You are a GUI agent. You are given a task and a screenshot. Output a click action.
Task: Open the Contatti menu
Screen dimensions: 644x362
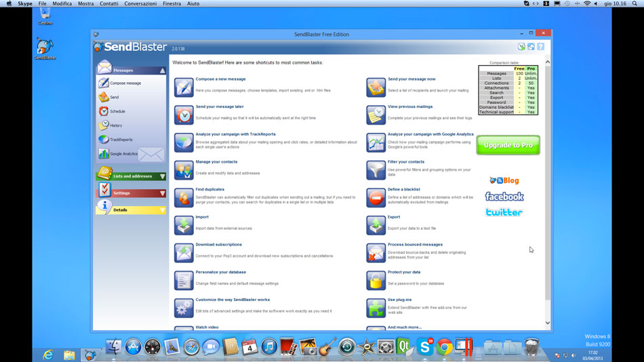click(109, 3)
